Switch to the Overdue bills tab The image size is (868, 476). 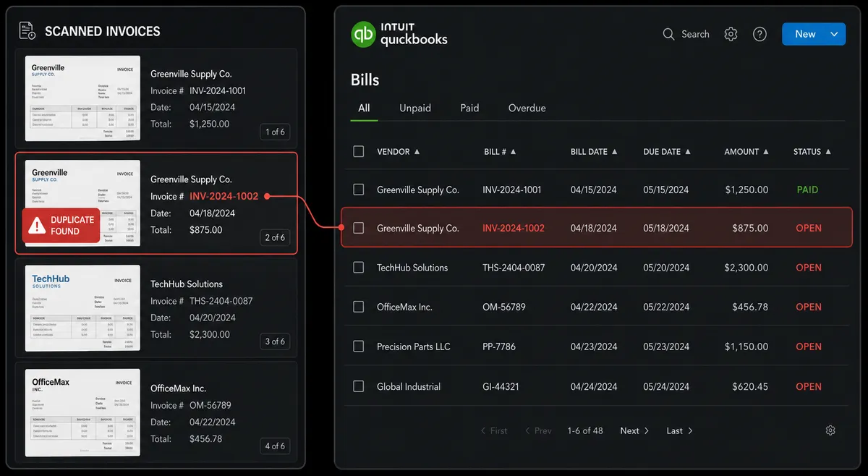pos(527,108)
